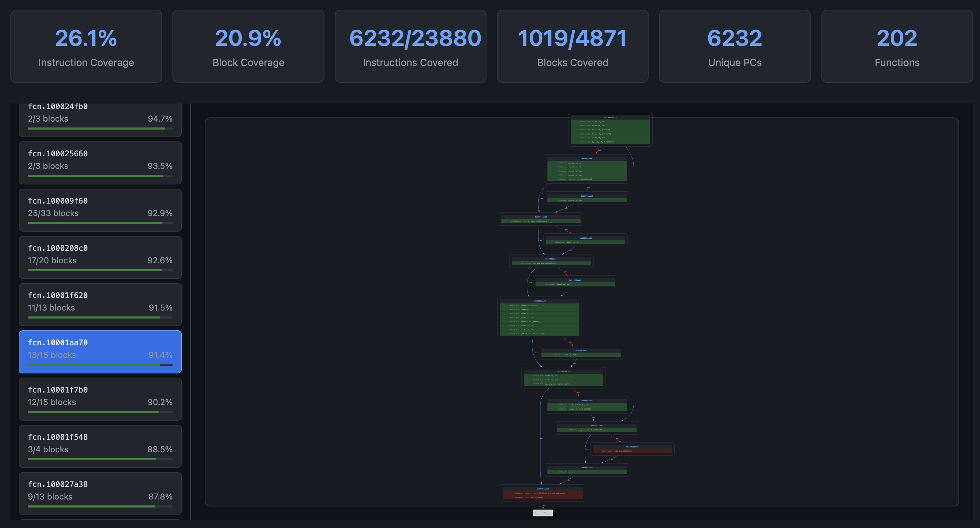
Task: Select the exit node block_10001ab90
Action: click(x=543, y=513)
